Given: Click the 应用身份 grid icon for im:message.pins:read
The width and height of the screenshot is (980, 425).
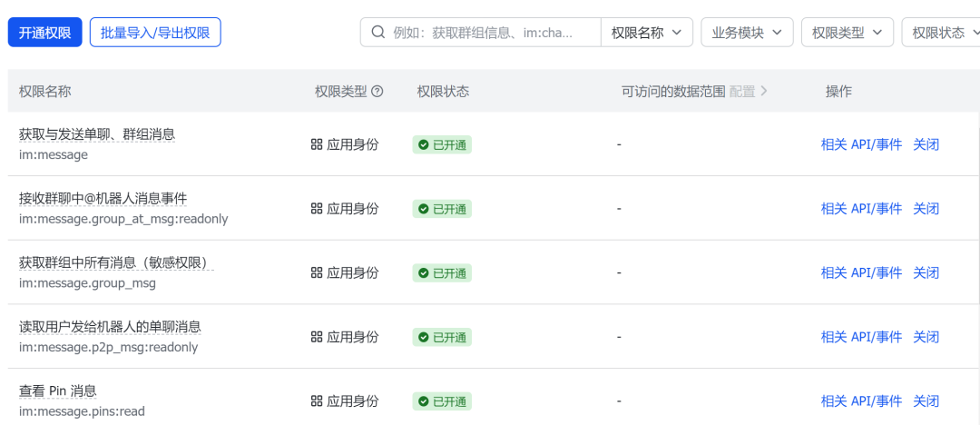Looking at the screenshot, I should (x=317, y=400).
